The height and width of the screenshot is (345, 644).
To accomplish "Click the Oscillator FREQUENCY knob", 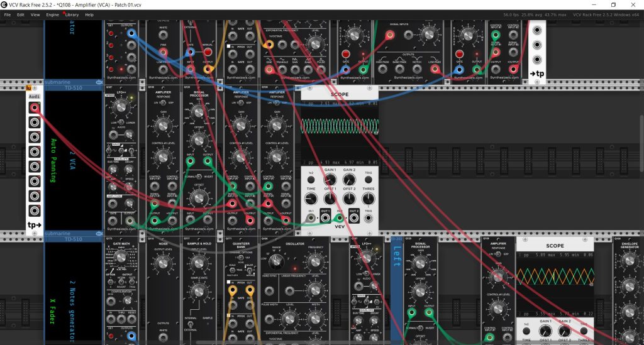I will [x=315, y=261].
